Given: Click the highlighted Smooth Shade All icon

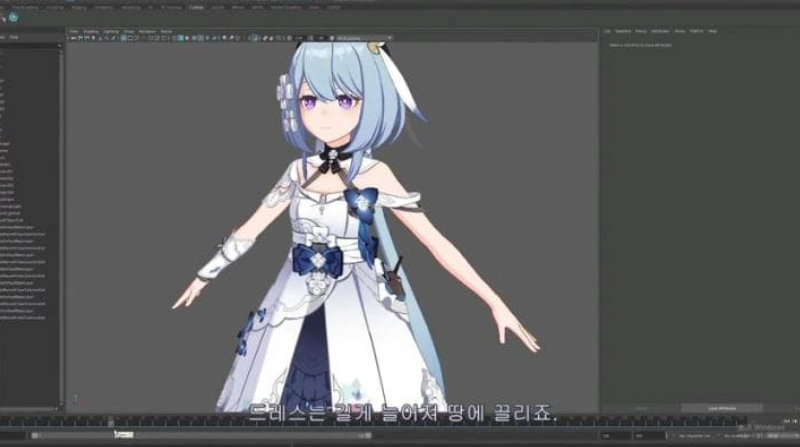Looking at the screenshot, I should click(x=181, y=38).
